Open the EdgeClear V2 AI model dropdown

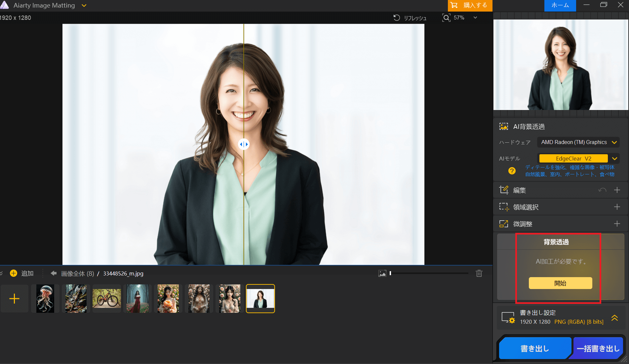[615, 159]
